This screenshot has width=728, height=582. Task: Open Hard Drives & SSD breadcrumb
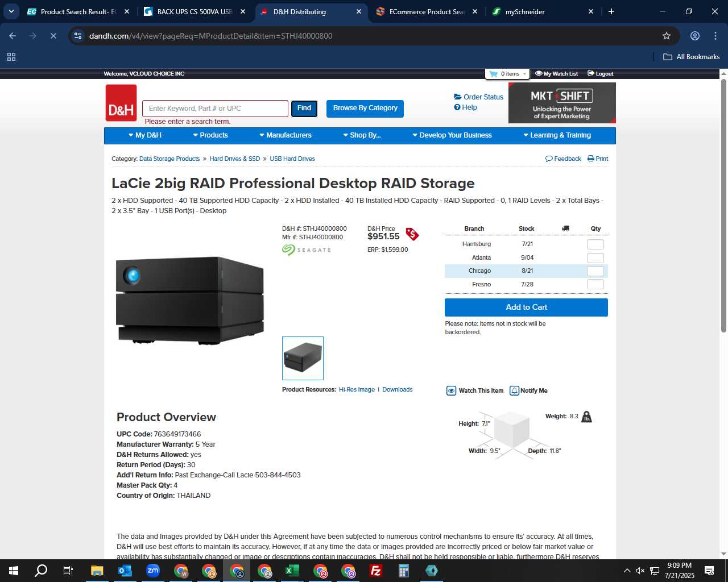234,159
